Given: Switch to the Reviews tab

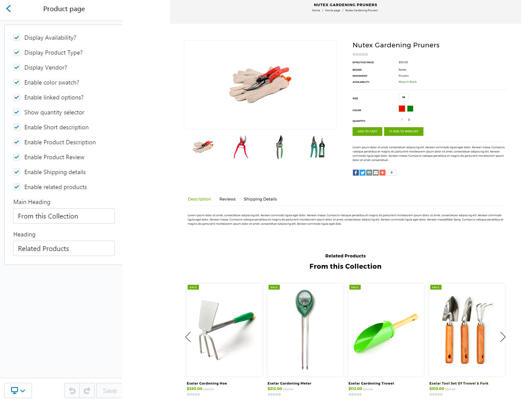Looking at the screenshot, I should (228, 199).
